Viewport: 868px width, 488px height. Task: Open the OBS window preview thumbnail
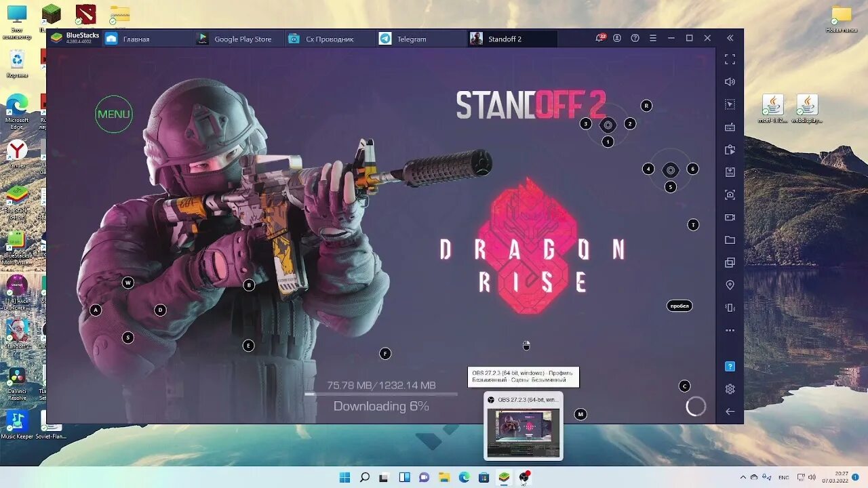524,432
